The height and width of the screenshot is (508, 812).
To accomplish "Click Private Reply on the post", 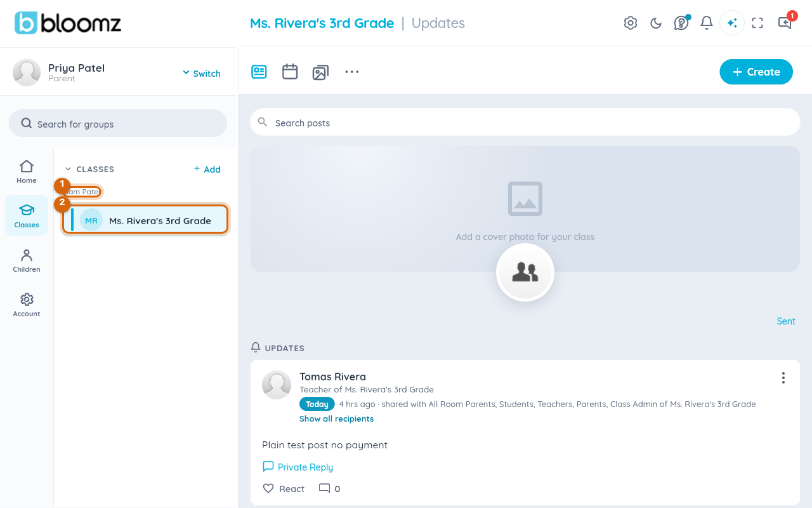I will coord(298,467).
